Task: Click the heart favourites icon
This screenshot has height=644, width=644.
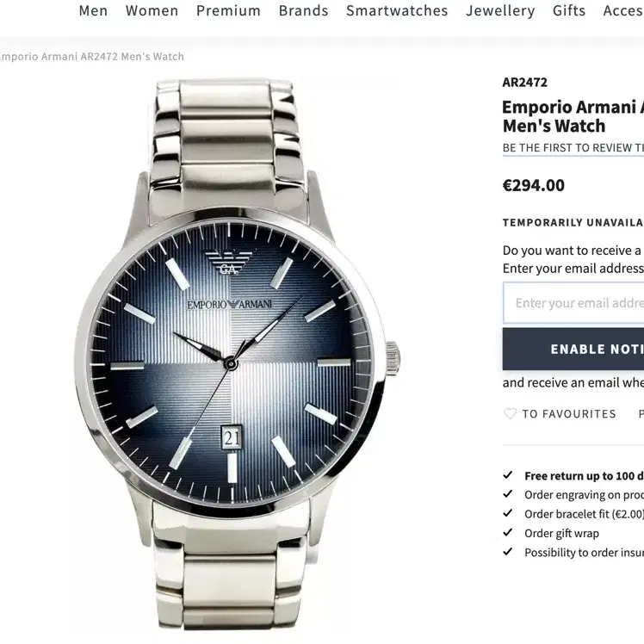Action: tap(510, 413)
